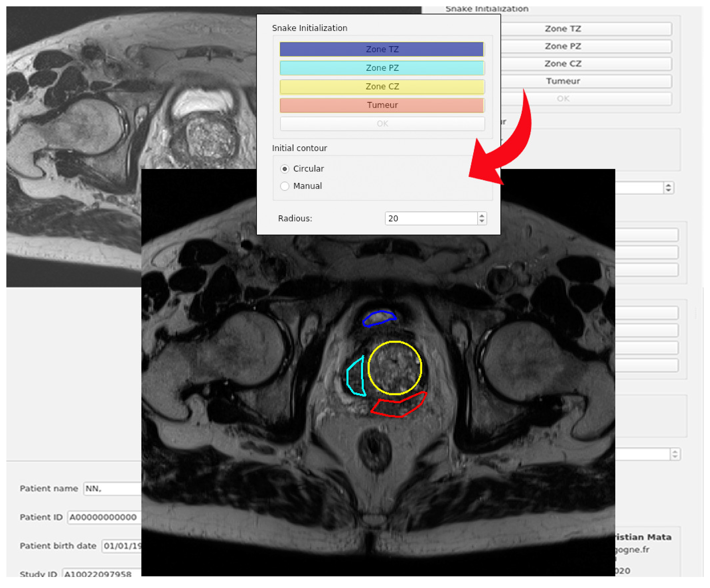This screenshot has height=588, width=710.
Task: Click the yellow circular contour on MRI
Action: (395, 342)
